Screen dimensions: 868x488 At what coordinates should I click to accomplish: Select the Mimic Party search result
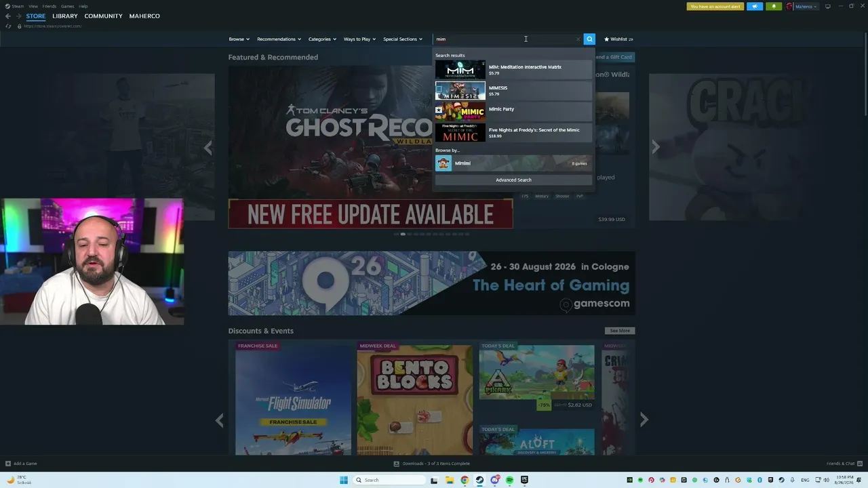coord(513,112)
